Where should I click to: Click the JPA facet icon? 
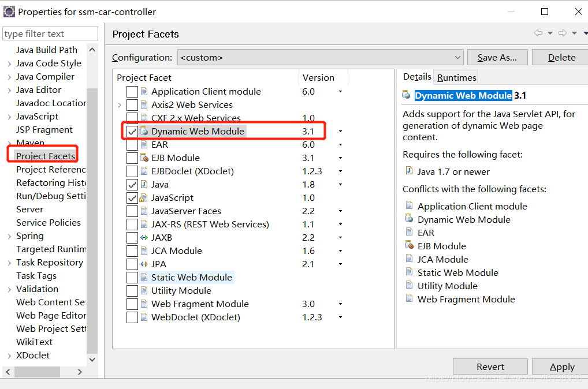click(x=144, y=264)
